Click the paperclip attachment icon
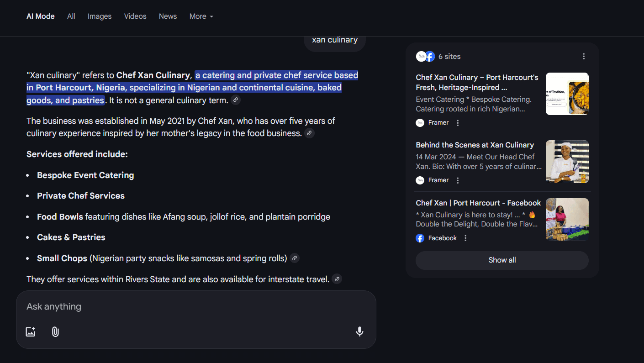 click(55, 331)
